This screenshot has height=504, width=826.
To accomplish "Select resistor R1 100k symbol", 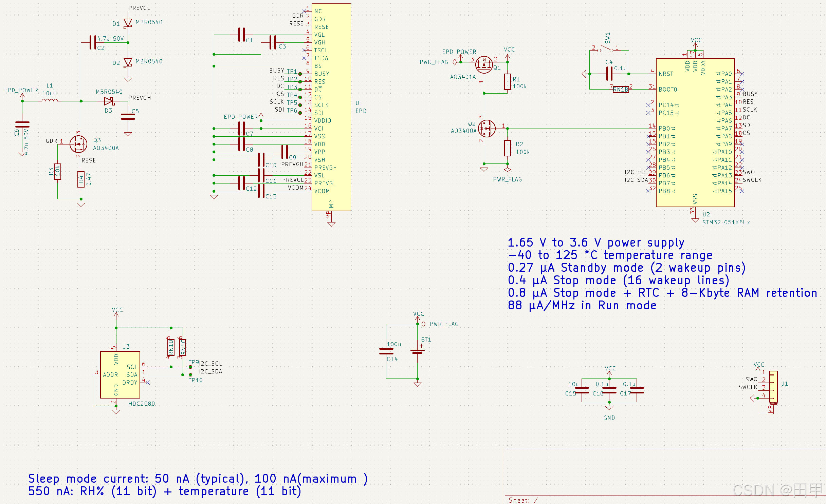I will 507,82.
